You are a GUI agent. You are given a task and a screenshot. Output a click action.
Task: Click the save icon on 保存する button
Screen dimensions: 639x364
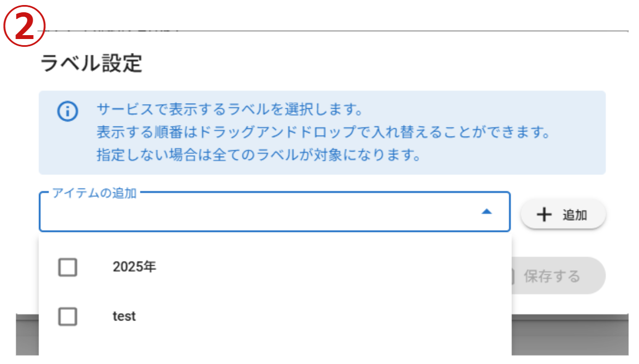[514, 276]
